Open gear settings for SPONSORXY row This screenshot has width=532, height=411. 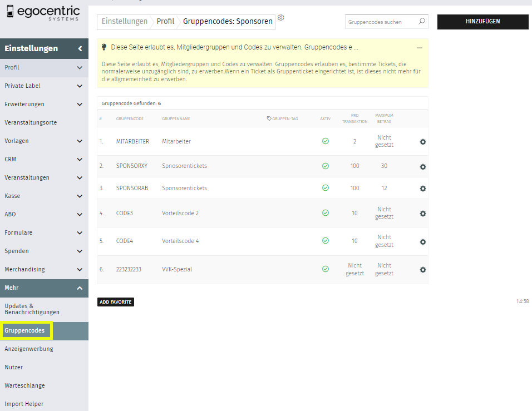[x=422, y=166]
